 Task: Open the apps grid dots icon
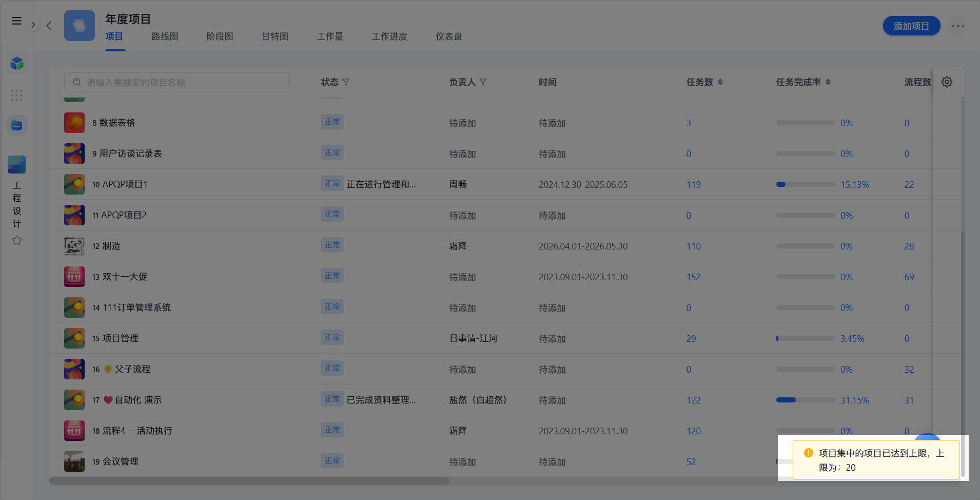point(17,95)
